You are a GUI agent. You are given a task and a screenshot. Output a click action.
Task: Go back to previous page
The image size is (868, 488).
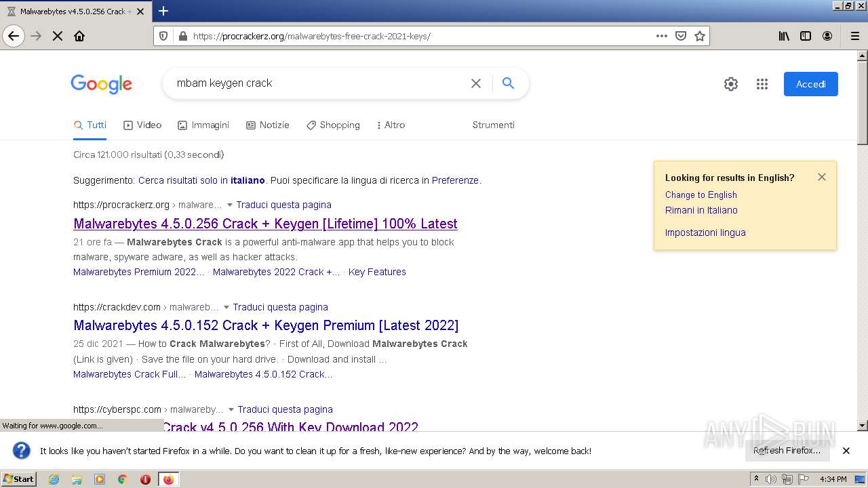tap(14, 36)
